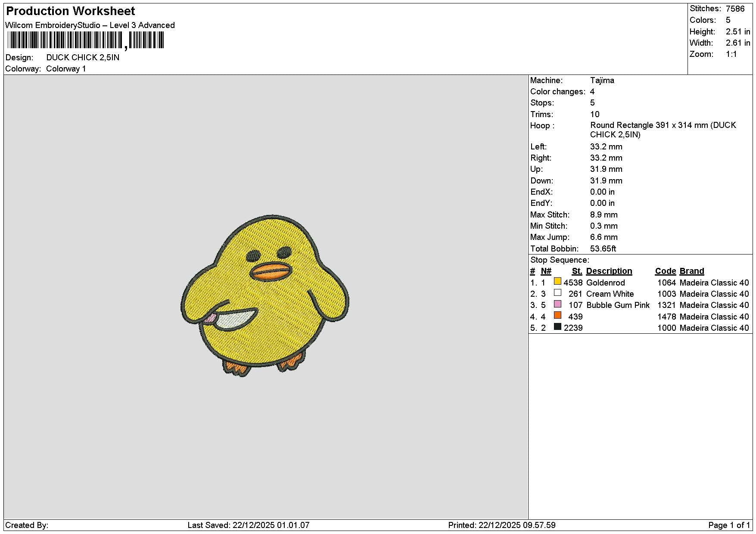Click the Stitches value 7586
The height and width of the screenshot is (534, 756).
pos(735,9)
